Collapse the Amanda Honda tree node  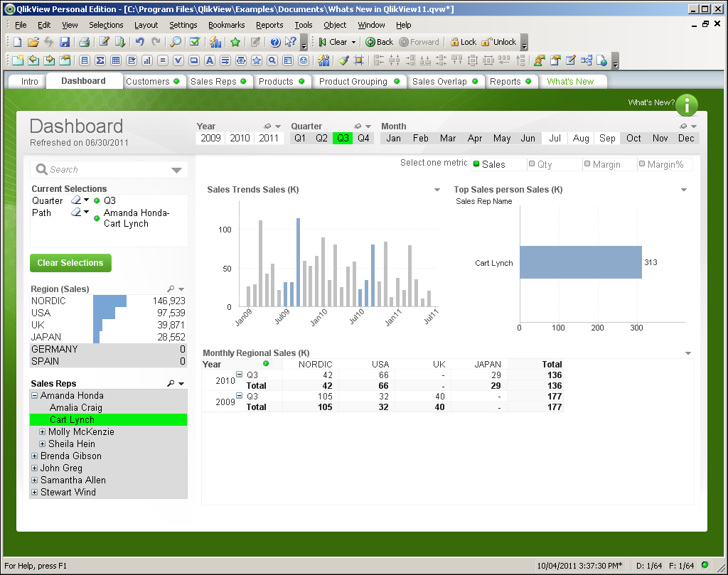click(35, 396)
